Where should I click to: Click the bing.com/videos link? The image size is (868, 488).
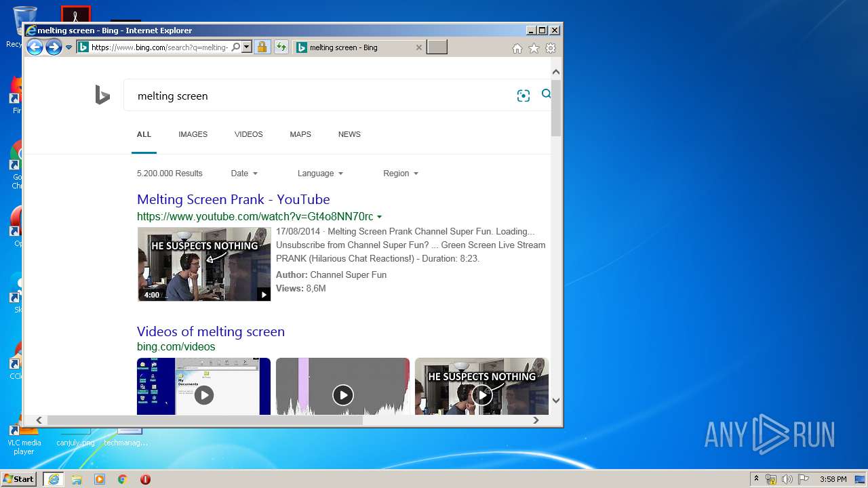click(176, 347)
